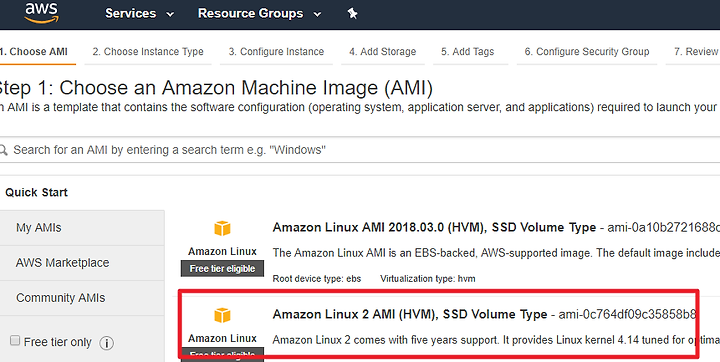Click the Amazon Linux 2018.03.0 orange cube icon
The image size is (720, 362).
click(222, 228)
